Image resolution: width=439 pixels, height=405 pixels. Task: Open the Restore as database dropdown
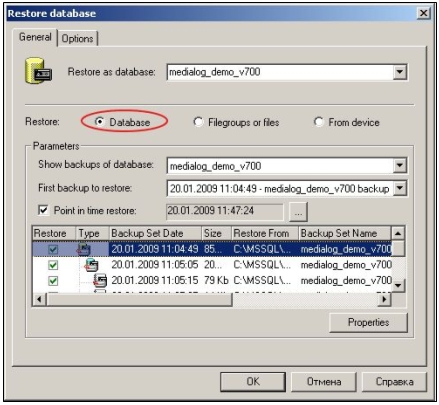(x=400, y=72)
